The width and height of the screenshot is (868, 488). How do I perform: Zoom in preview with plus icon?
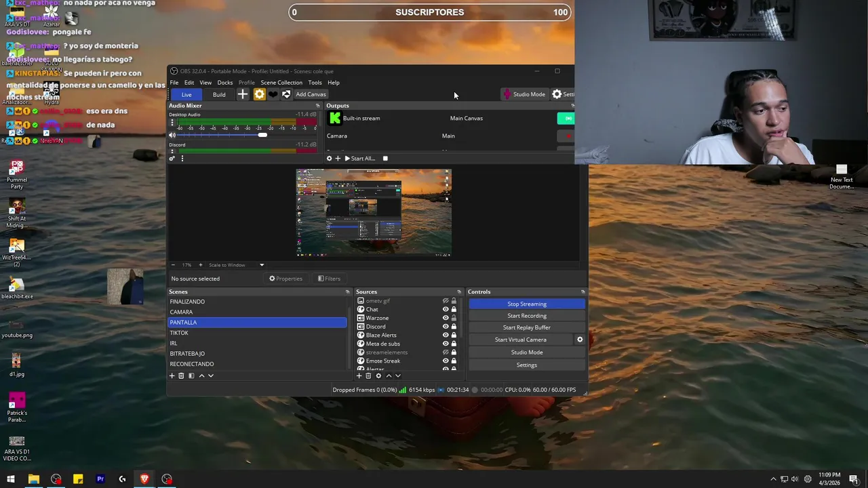[x=200, y=265]
